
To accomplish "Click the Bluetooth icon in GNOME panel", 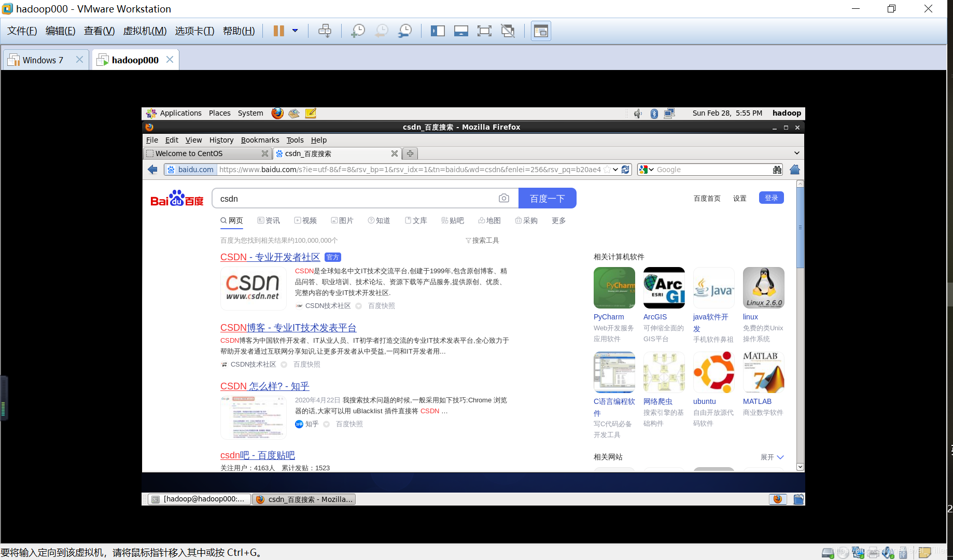I will pos(654,113).
